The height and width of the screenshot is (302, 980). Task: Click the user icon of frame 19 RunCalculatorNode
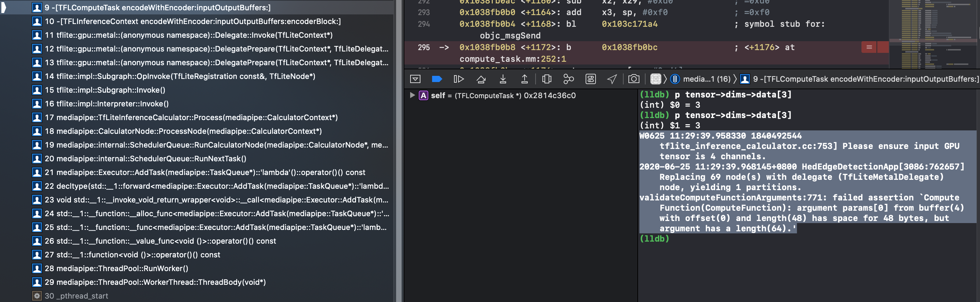(37, 145)
